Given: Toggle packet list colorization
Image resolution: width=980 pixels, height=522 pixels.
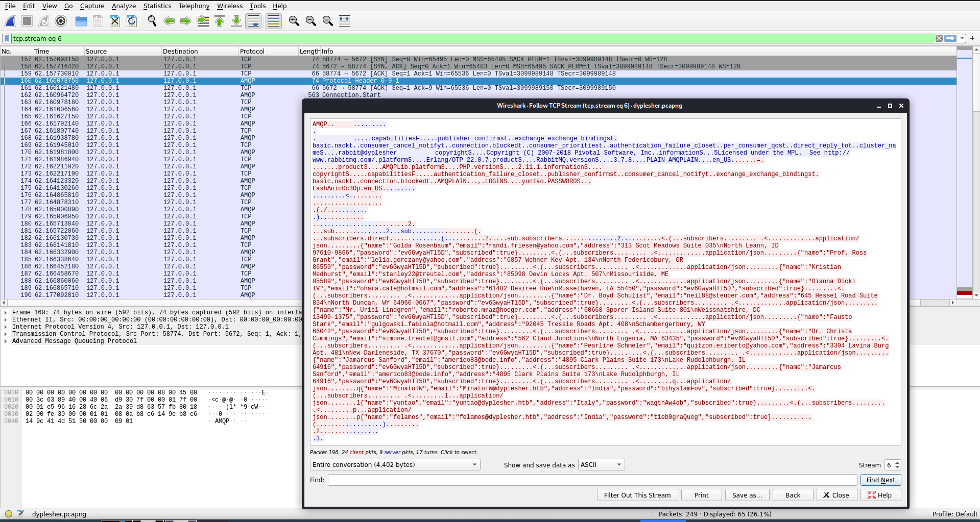Looking at the screenshot, I should (274, 21).
